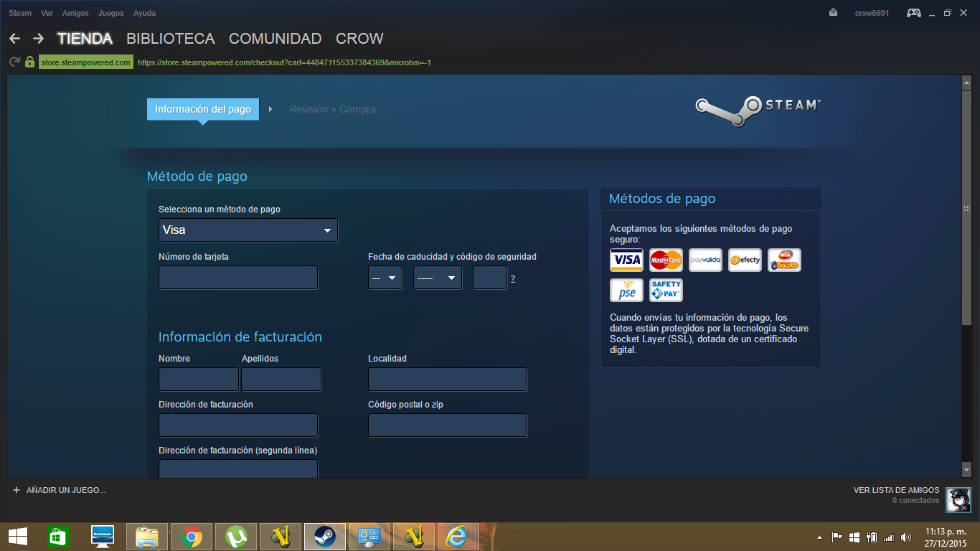
Task: Click the page vertical scrollbar thumb
Action: point(966,207)
